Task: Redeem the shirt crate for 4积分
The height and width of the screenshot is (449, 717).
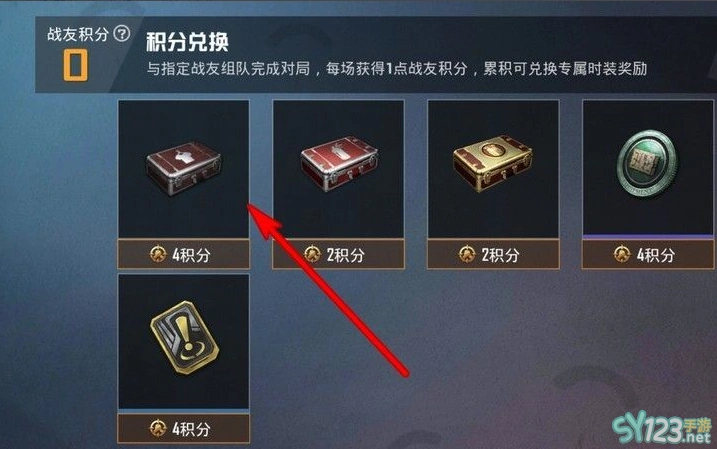Action: (184, 254)
